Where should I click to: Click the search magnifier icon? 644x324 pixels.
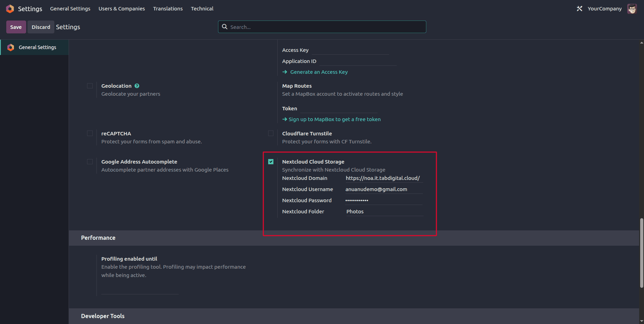[x=225, y=27]
